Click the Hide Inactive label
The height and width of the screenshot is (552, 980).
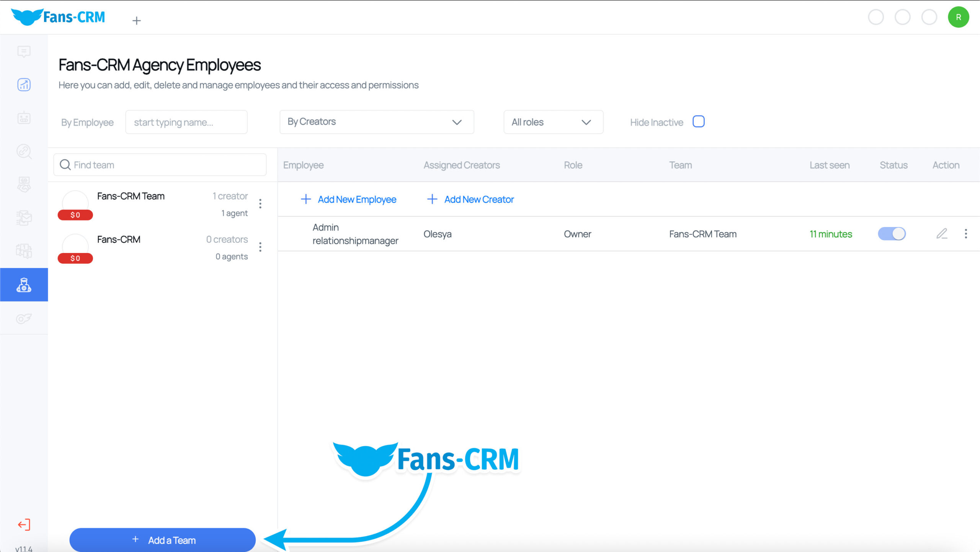point(657,122)
